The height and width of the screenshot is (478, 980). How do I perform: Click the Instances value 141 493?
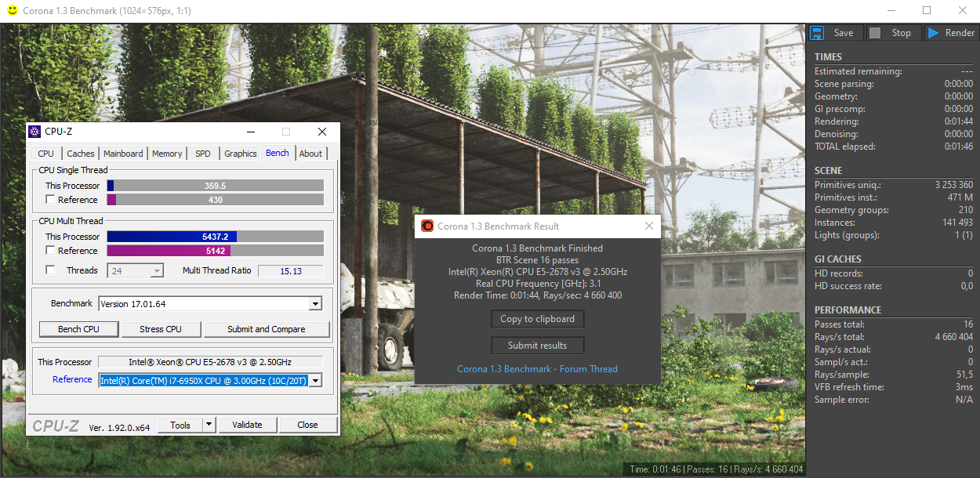click(957, 223)
